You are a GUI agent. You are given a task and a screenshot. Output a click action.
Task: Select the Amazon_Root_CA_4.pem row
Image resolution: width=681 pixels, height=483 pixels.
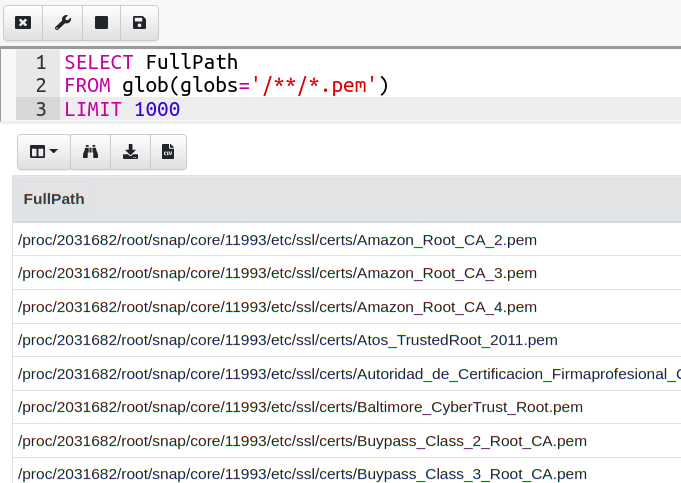tap(347, 307)
